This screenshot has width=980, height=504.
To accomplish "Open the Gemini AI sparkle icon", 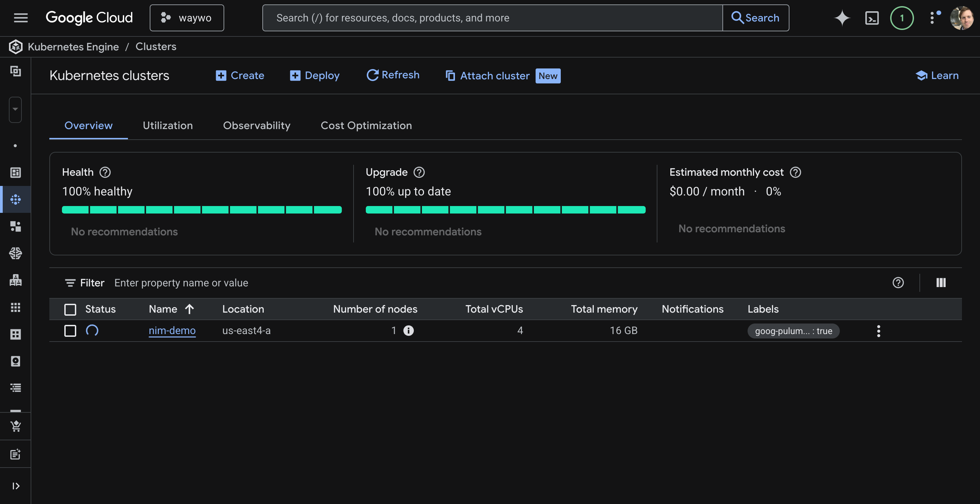I will [x=842, y=18].
